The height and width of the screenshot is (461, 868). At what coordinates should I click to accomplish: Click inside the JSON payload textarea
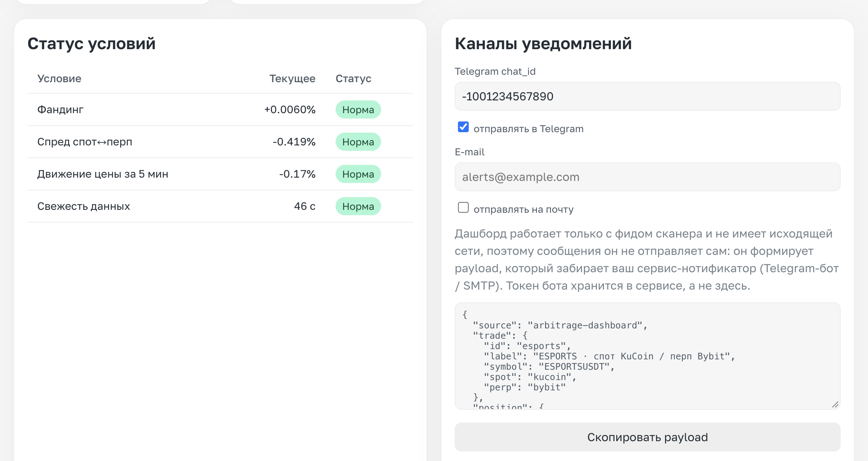pos(647,356)
